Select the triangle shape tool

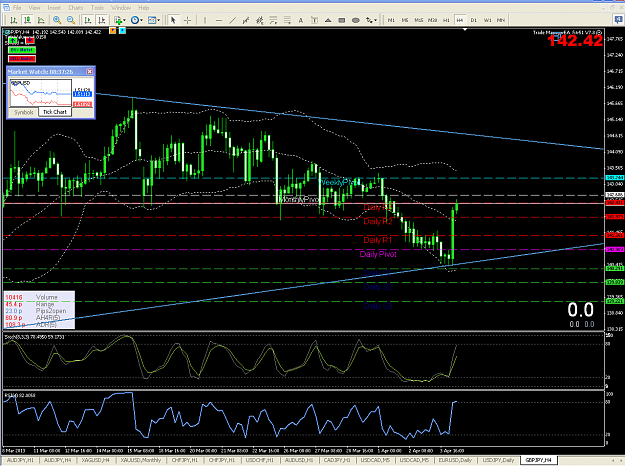tap(328, 20)
